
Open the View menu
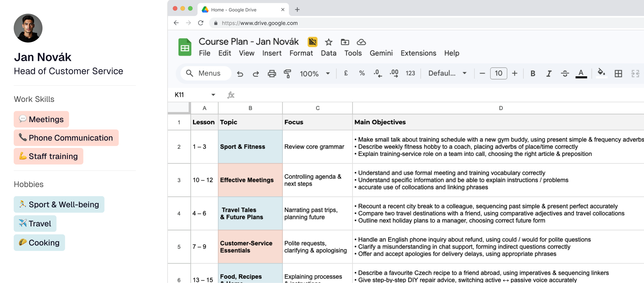(x=247, y=53)
